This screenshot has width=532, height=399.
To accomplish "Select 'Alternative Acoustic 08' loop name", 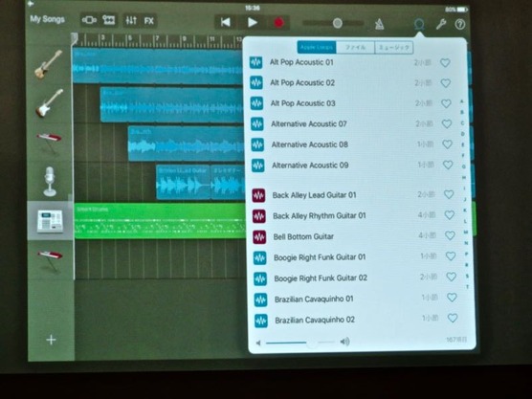I will (x=310, y=144).
